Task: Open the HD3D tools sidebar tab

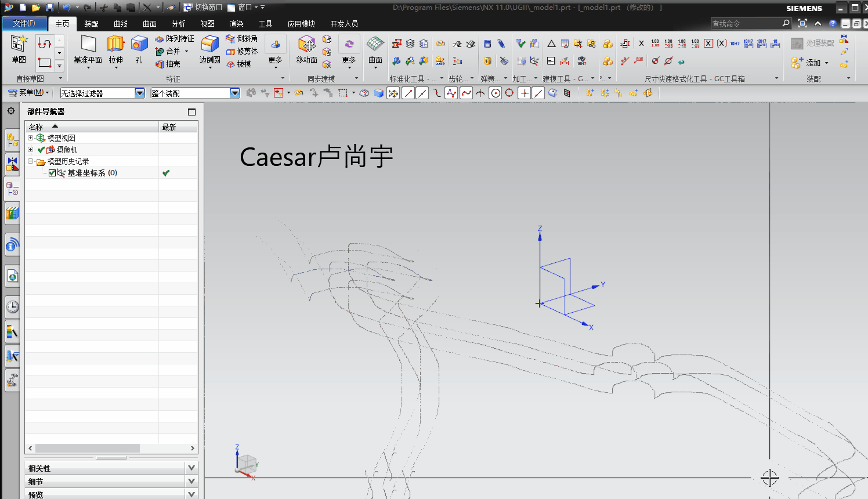Action: coord(12,245)
